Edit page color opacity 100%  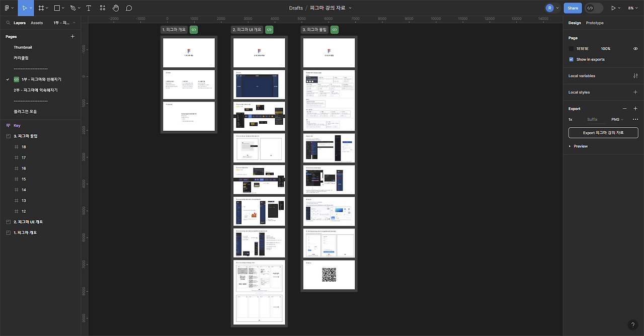click(606, 49)
